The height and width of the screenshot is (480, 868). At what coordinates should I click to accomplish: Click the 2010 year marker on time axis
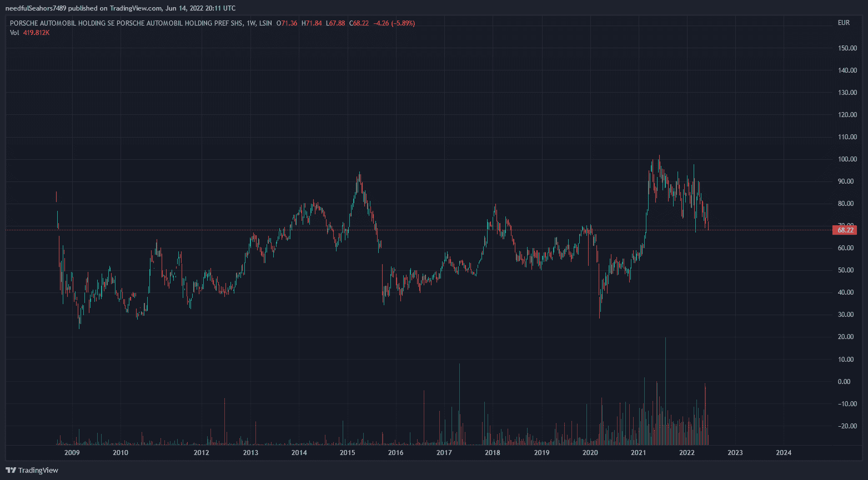pyautogui.click(x=121, y=453)
